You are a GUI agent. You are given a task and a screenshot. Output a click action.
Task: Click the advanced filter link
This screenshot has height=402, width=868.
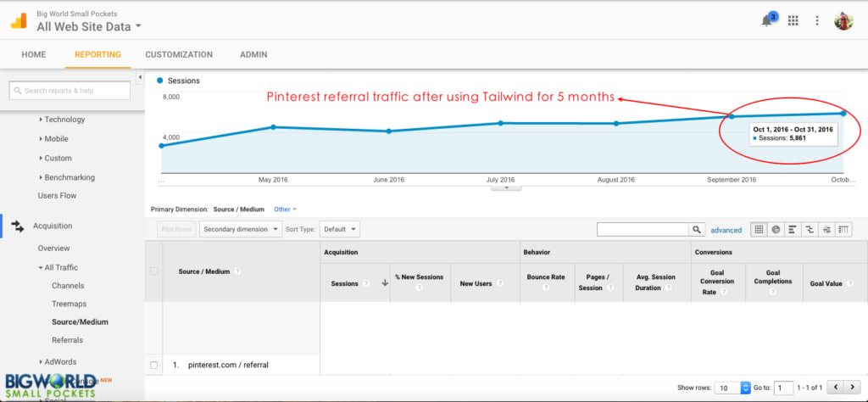point(726,230)
